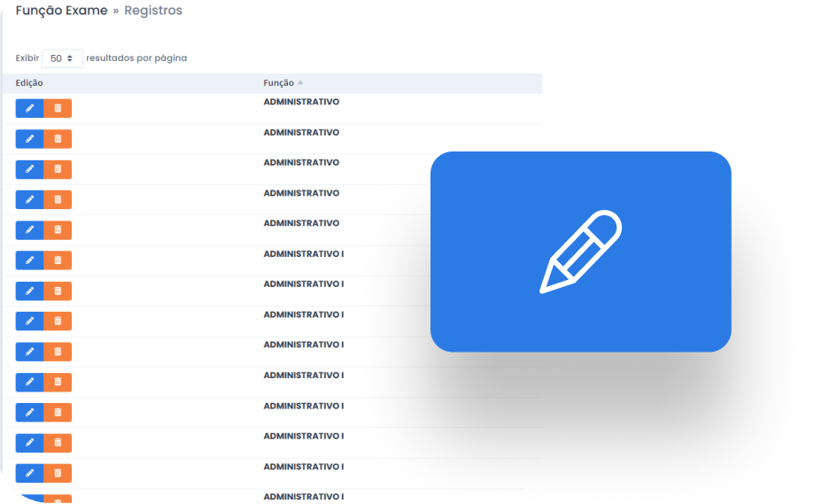822x504 pixels.
Task: Remove the fifth ADMINISTRATIVO row using trash icon
Action: [x=58, y=229]
